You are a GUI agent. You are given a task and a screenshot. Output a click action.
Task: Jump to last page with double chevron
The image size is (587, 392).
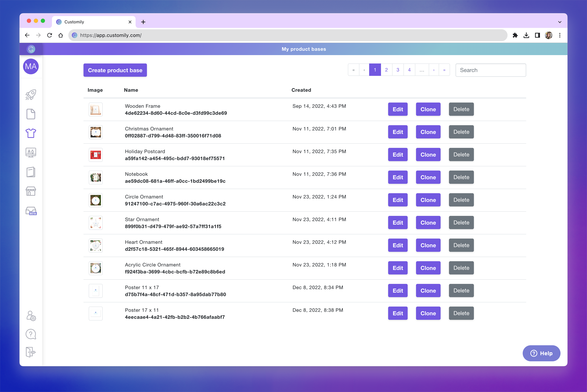pyautogui.click(x=444, y=70)
